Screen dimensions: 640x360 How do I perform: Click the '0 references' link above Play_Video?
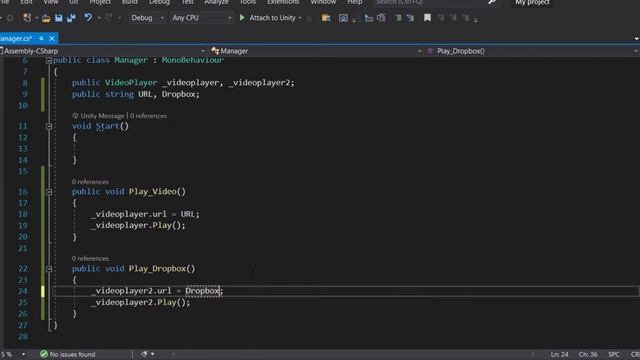[90, 182]
